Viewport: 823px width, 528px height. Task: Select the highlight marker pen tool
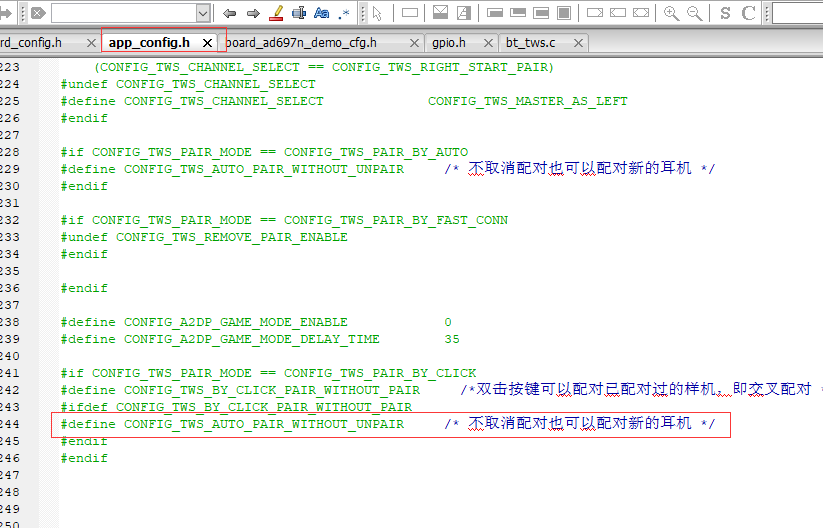pos(276,13)
